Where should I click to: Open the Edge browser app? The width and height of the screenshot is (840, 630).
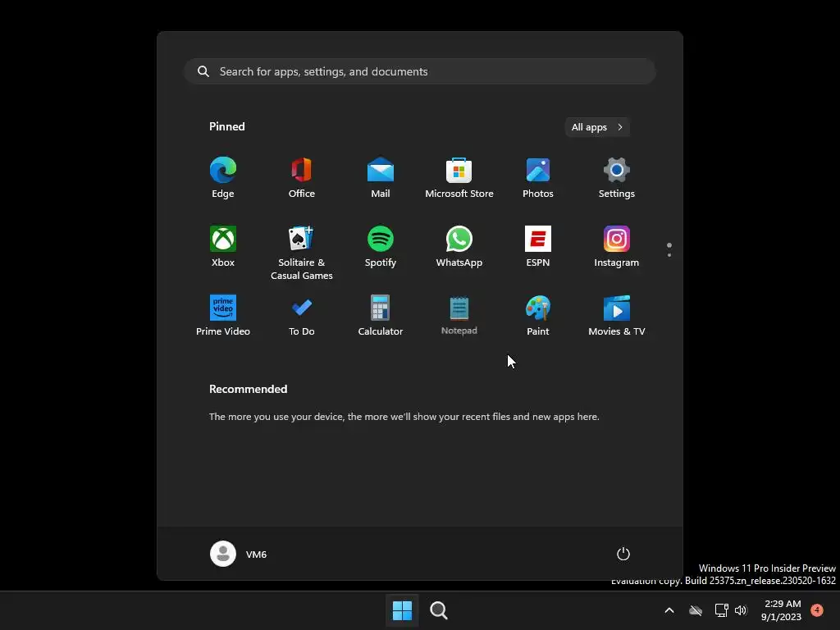[223, 178]
